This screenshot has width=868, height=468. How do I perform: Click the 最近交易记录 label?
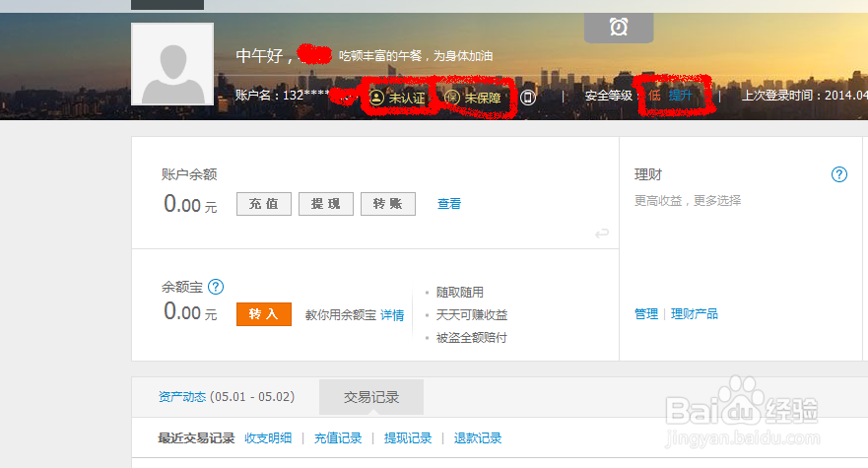(196, 438)
